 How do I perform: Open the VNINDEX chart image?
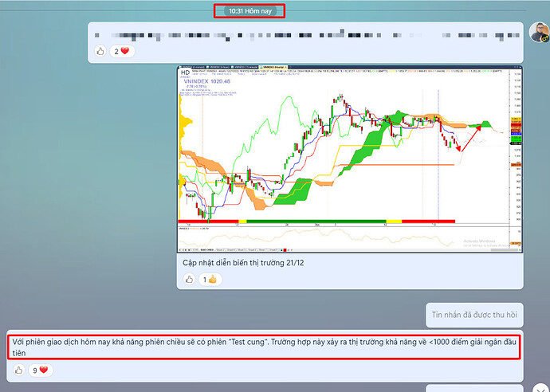[350, 159]
